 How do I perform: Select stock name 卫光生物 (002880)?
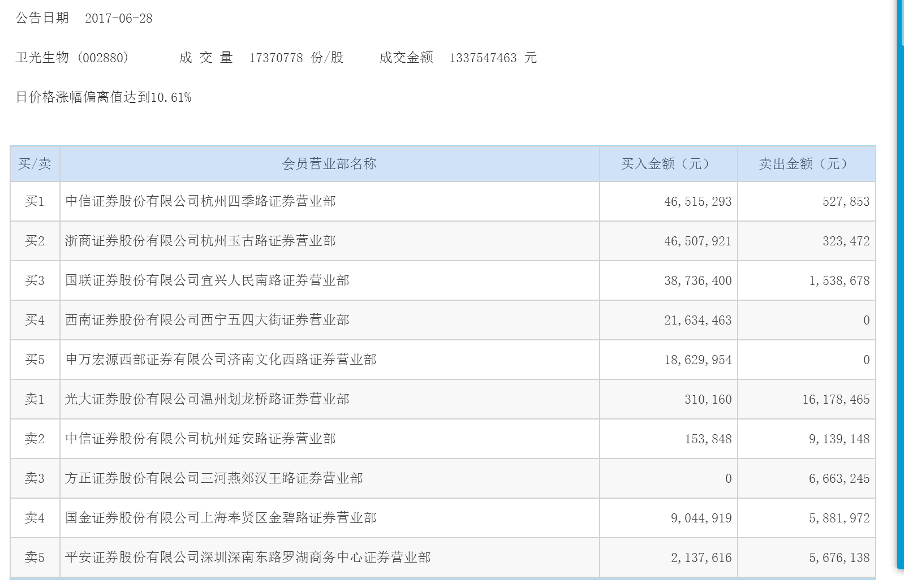click(x=72, y=58)
